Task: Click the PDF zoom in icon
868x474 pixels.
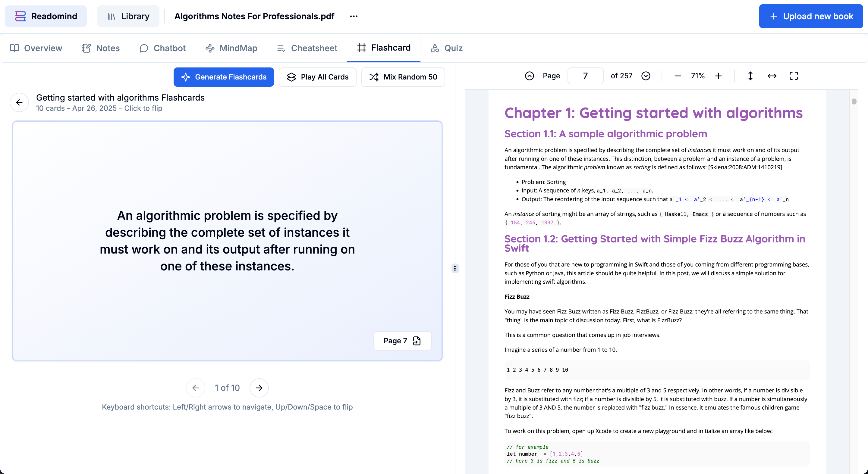Action: point(719,76)
